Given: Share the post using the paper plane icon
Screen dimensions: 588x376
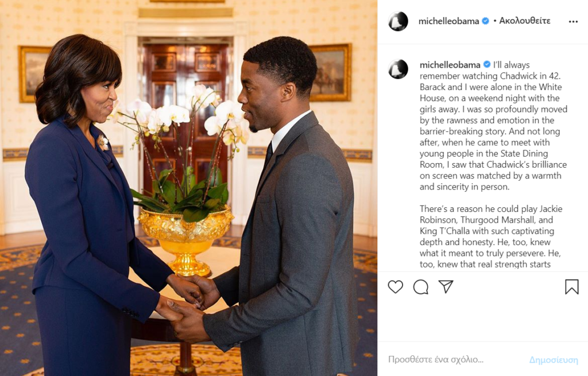Looking at the screenshot, I should (446, 286).
